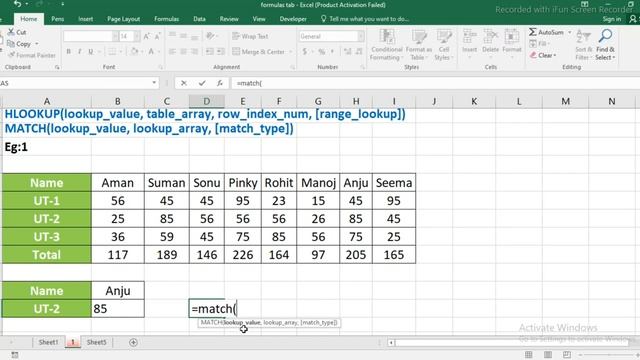Click the Tell me what you want to do box
640x360 pixels.
(365, 19)
